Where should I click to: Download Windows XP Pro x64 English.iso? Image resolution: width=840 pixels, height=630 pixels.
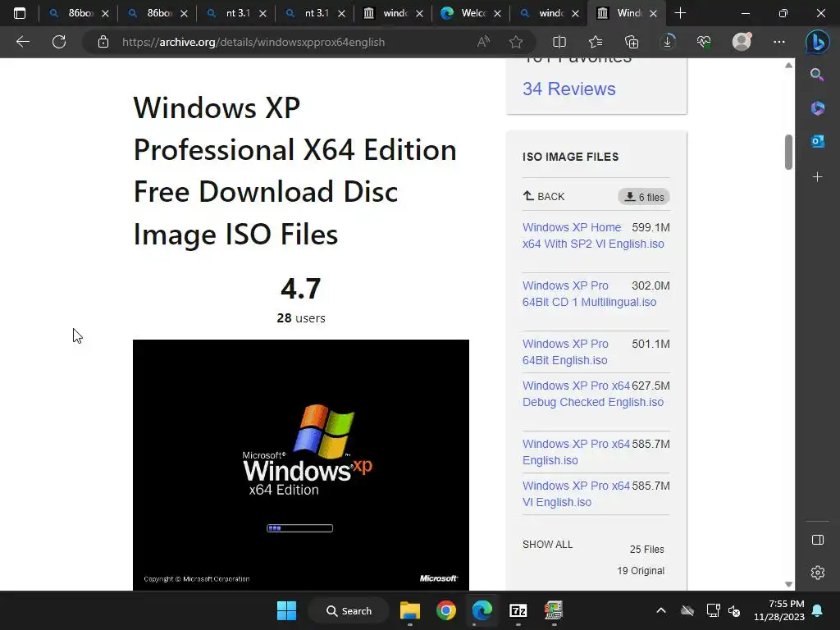576,452
